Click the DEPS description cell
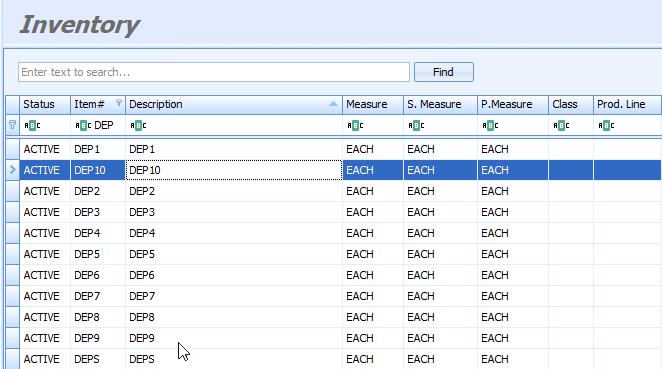This screenshot has width=662, height=369. [x=234, y=359]
